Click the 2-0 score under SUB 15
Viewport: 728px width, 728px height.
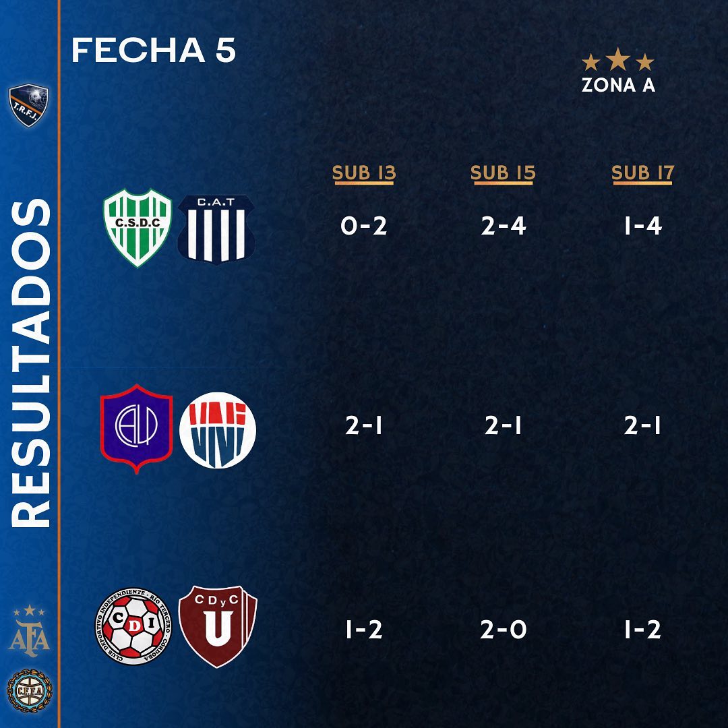[x=504, y=630]
